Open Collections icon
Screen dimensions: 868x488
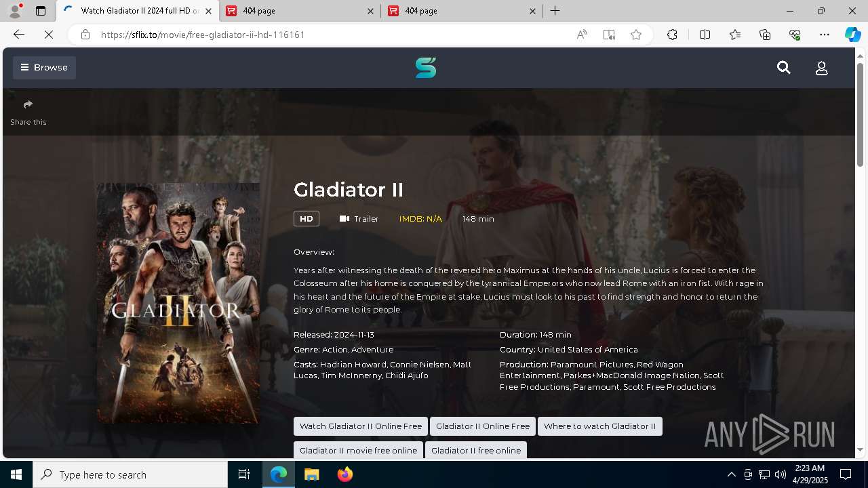pos(765,35)
